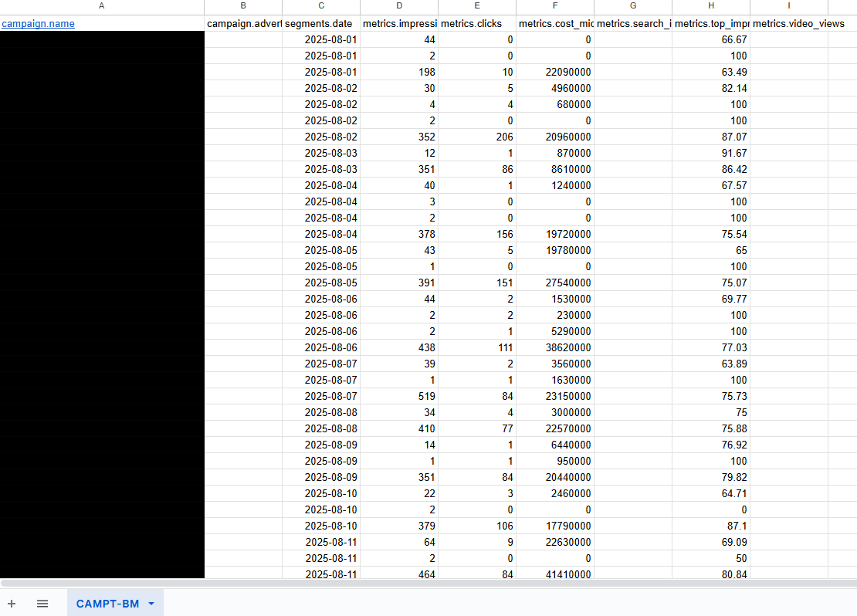This screenshot has width=857, height=616.
Task: Click the metrics.video_views header cell
Action: [788, 24]
